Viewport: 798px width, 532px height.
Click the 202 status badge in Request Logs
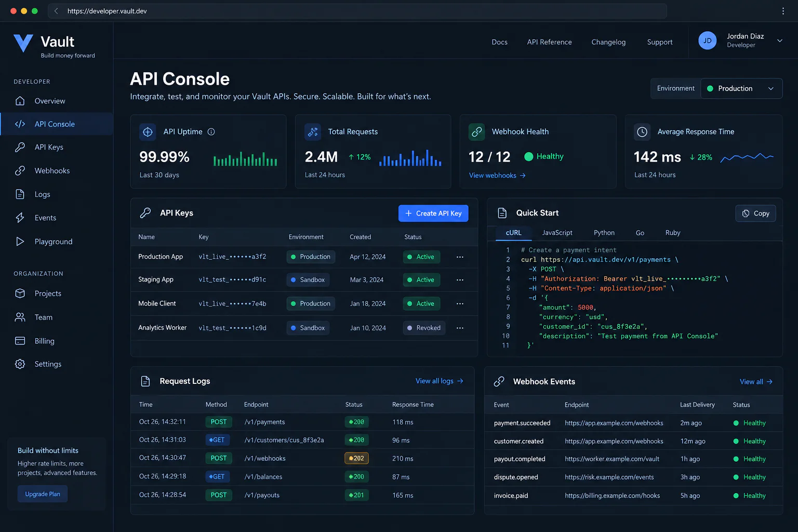click(356, 458)
